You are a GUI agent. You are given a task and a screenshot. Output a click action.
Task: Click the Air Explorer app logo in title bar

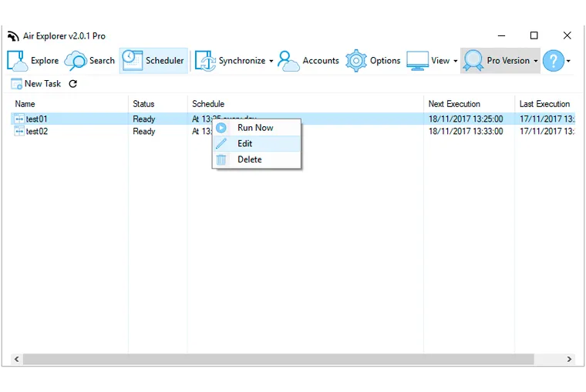click(13, 36)
